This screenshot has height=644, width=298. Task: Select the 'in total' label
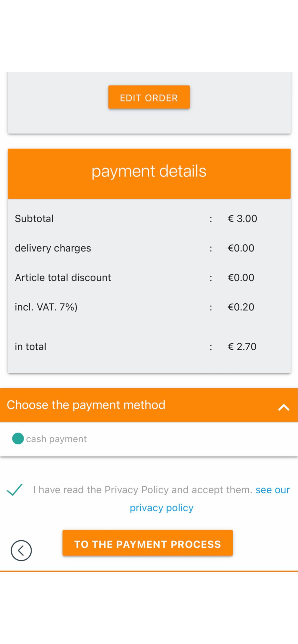(31, 347)
